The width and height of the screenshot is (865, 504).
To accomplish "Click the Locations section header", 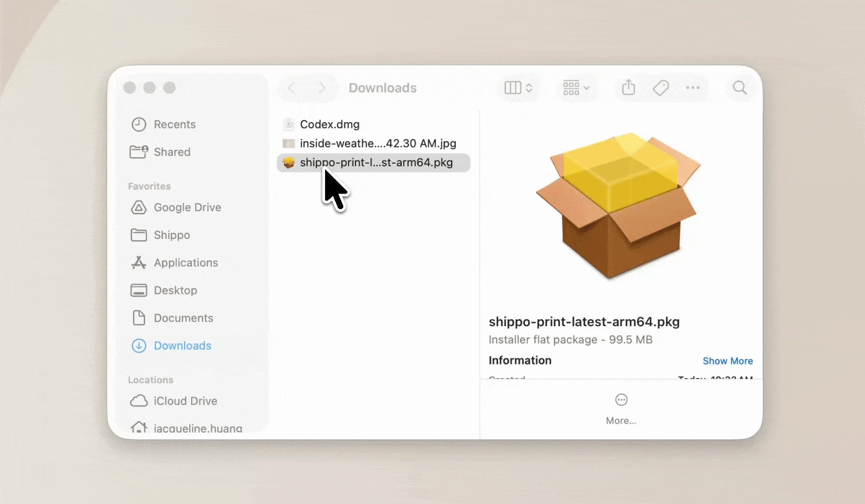I will pos(151,380).
